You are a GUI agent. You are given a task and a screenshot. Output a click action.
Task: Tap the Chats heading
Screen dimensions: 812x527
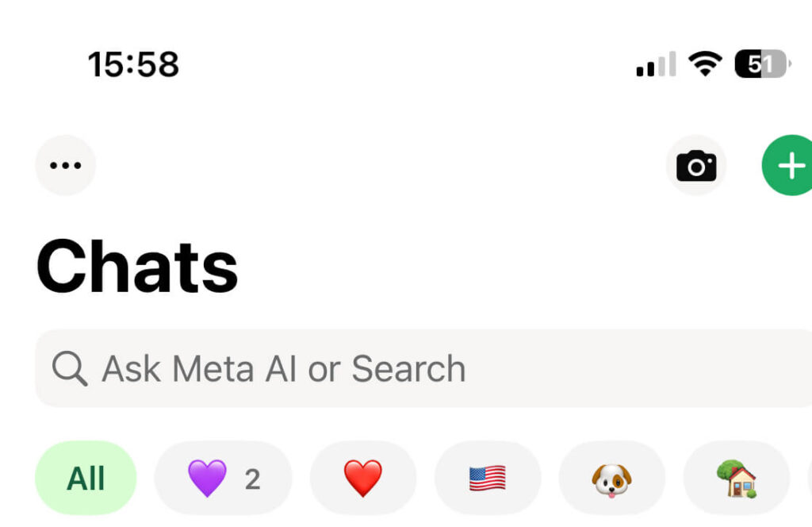(x=137, y=267)
